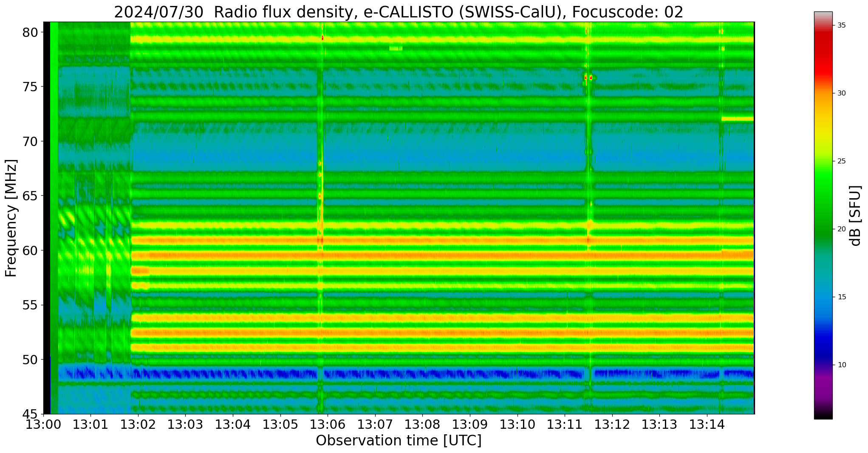Image resolution: width=868 pixels, height=453 pixels.
Task: Click the 13:02 time tick label
Action: (x=138, y=424)
